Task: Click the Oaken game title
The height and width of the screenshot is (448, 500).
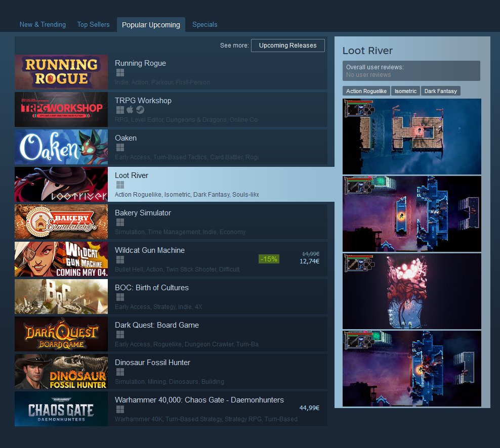Action: 126,138
